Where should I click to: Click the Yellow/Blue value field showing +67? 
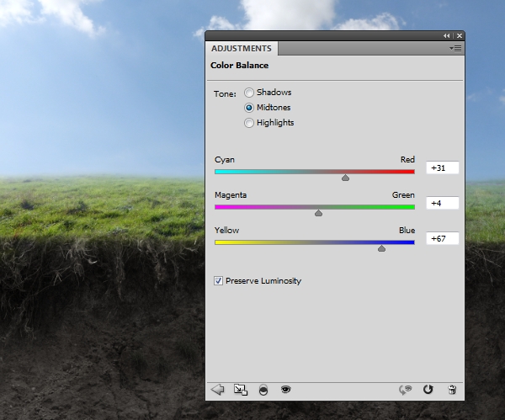[442, 239]
